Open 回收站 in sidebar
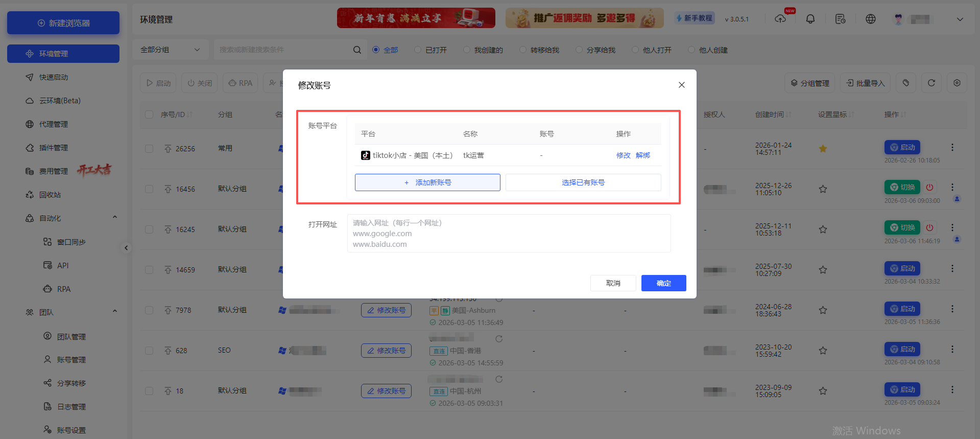980x439 pixels. (x=50, y=195)
